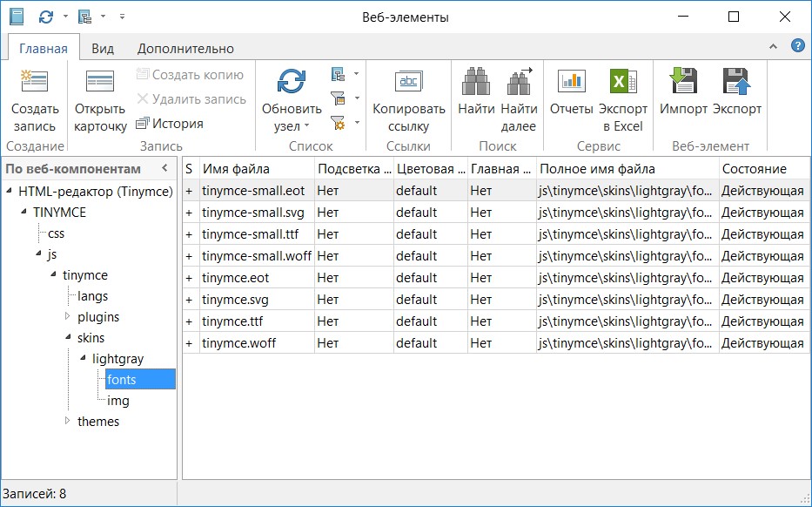Expand the plugins folder arrow

[x=67, y=316]
